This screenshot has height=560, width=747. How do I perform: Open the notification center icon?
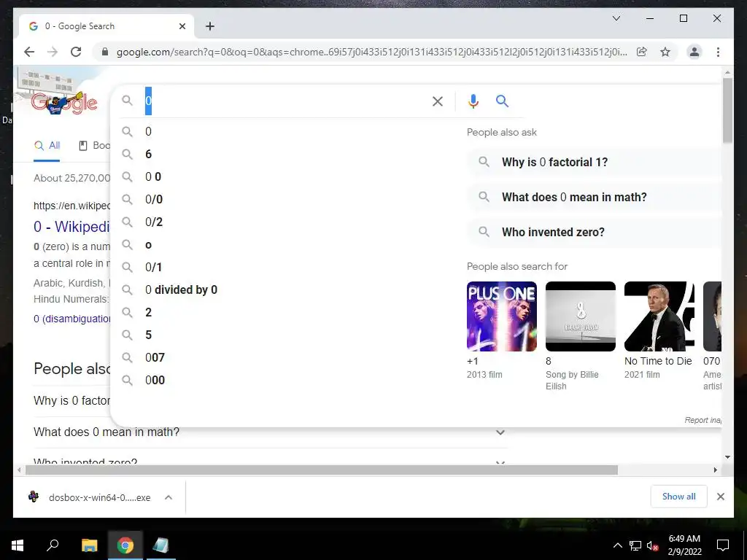[723, 545]
